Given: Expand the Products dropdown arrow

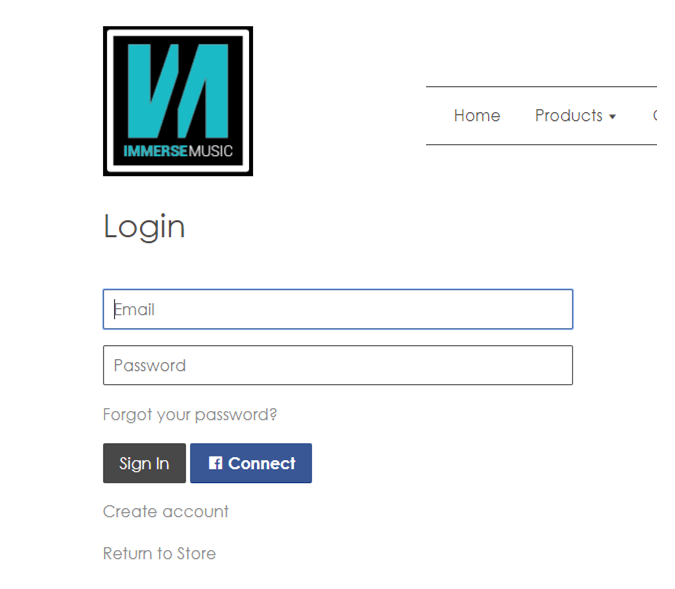Looking at the screenshot, I should tap(613, 117).
